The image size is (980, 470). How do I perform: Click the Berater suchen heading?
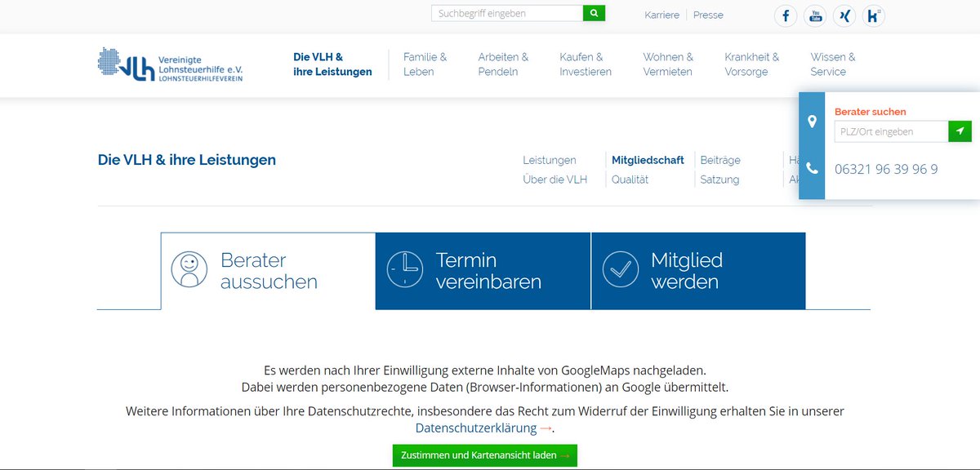pyautogui.click(x=871, y=112)
